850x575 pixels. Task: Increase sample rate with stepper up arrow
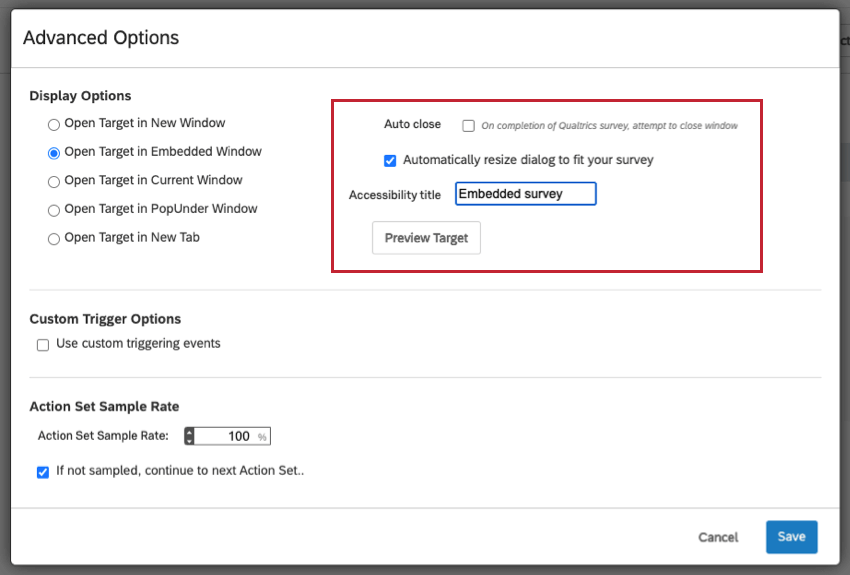pyautogui.click(x=190, y=432)
